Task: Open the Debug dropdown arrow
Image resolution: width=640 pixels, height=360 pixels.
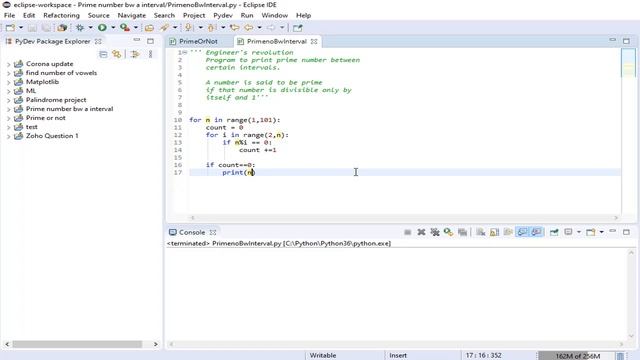Action: pos(90,28)
